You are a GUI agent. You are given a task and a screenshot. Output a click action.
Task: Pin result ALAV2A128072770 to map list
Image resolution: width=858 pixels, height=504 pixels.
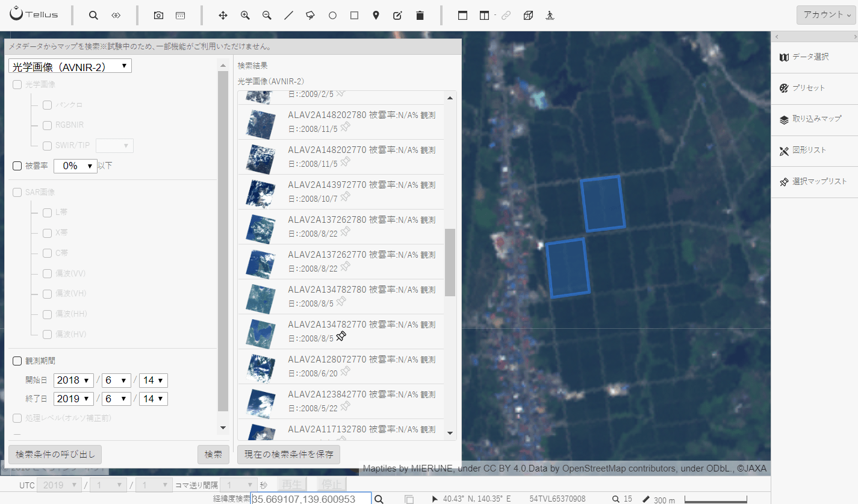[345, 372]
